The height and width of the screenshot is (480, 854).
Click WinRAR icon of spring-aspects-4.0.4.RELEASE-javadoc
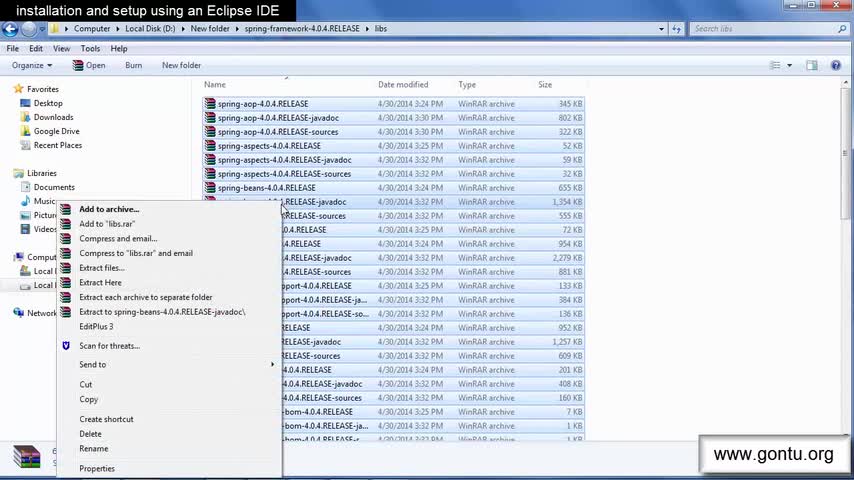[210, 160]
